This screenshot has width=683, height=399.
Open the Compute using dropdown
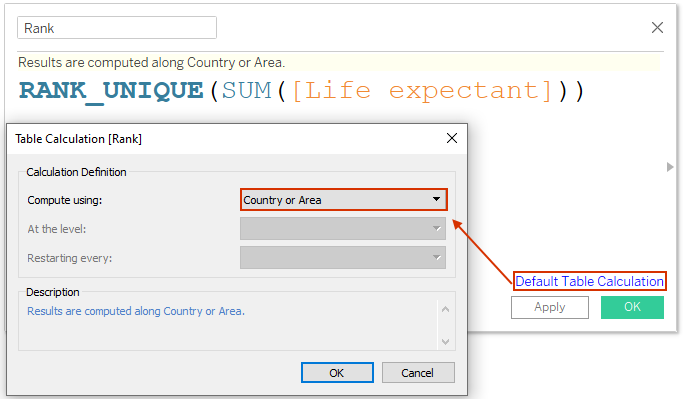344,200
